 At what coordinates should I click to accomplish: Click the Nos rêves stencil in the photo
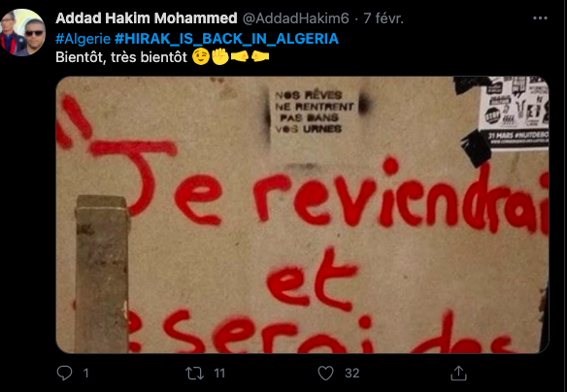[x=314, y=112]
